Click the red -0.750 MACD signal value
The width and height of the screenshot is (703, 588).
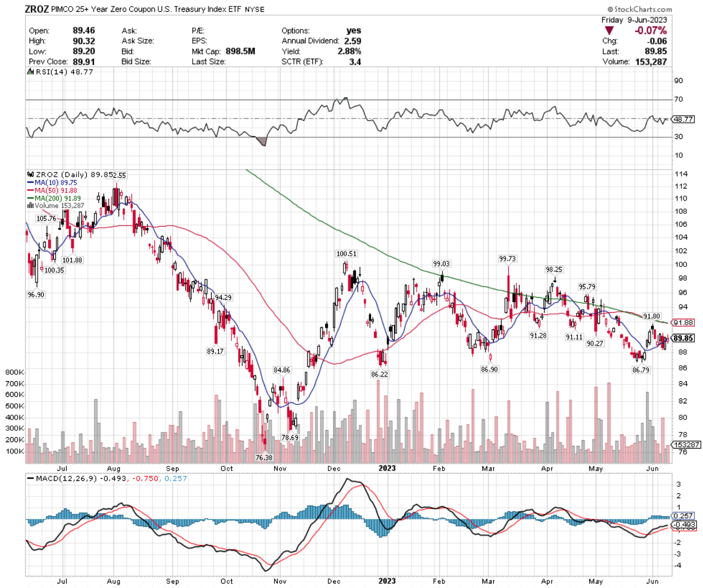coord(146,479)
